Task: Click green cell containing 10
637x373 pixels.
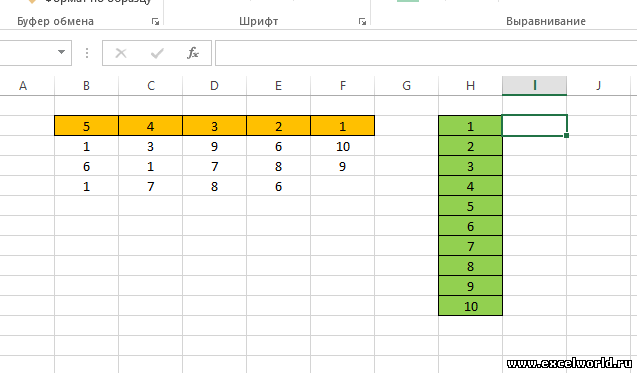Action: coord(470,306)
